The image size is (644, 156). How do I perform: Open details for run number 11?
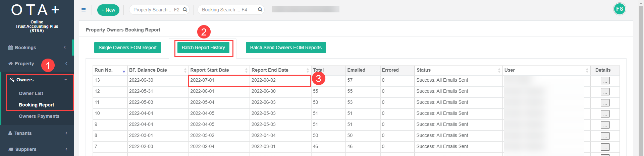point(605,103)
